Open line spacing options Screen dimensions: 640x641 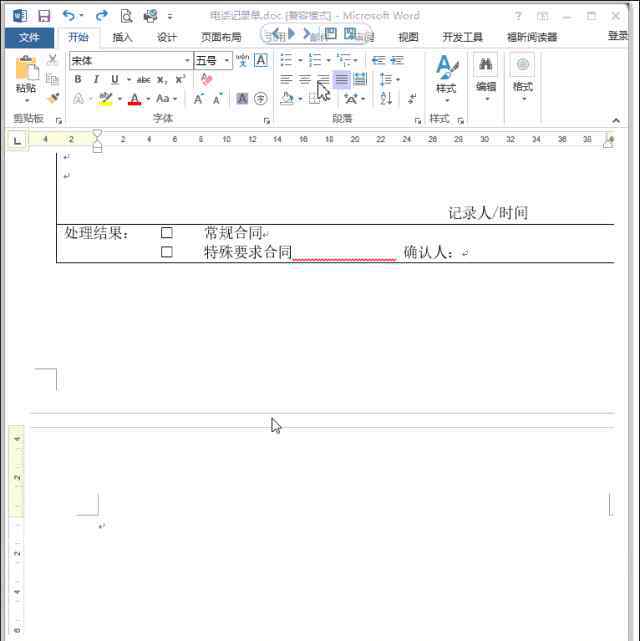coord(389,79)
